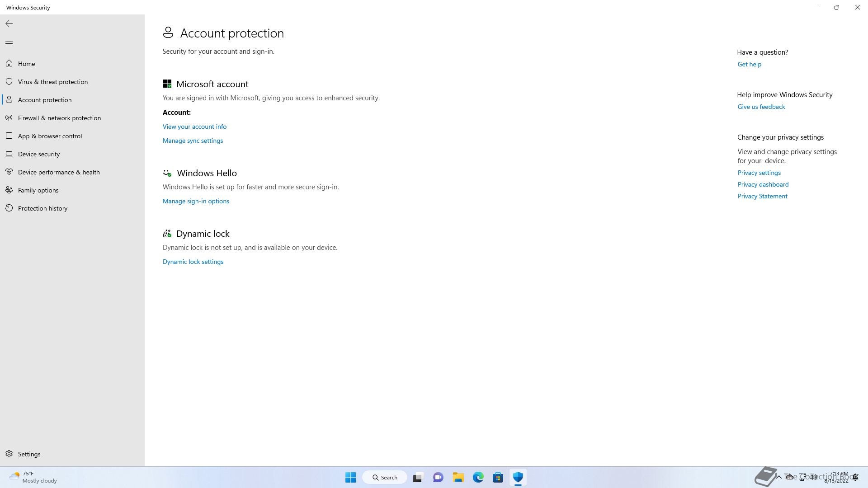
Task: Click the Device performance & health heart icon
Action: [x=9, y=172]
